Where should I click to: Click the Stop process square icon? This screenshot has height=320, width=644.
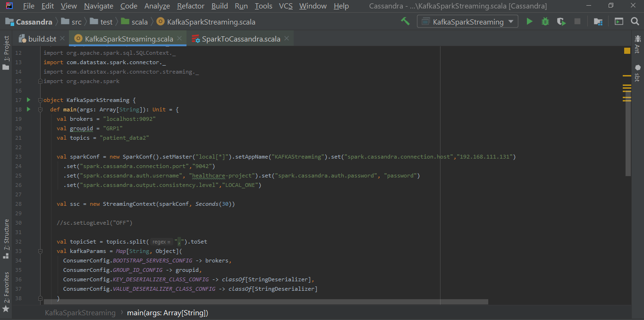tap(577, 21)
